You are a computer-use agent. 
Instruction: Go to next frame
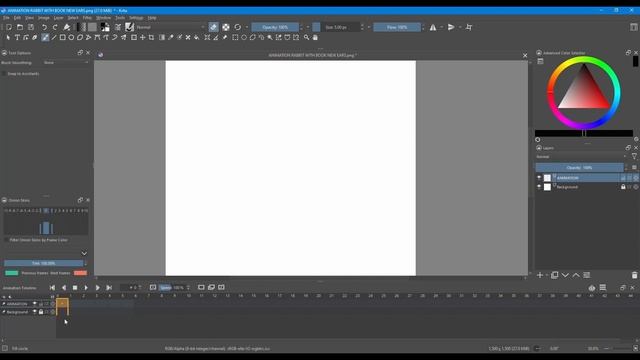[98, 288]
